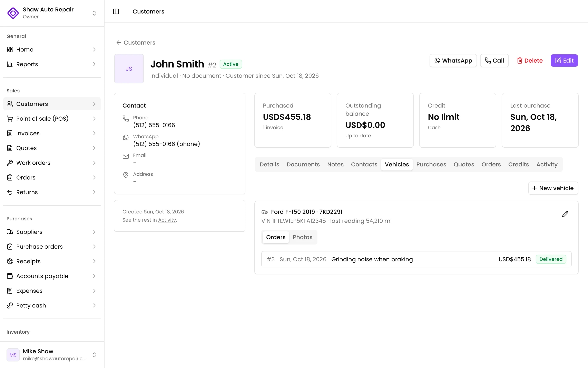
Task: Click the Edit customer button
Action: pyautogui.click(x=564, y=61)
